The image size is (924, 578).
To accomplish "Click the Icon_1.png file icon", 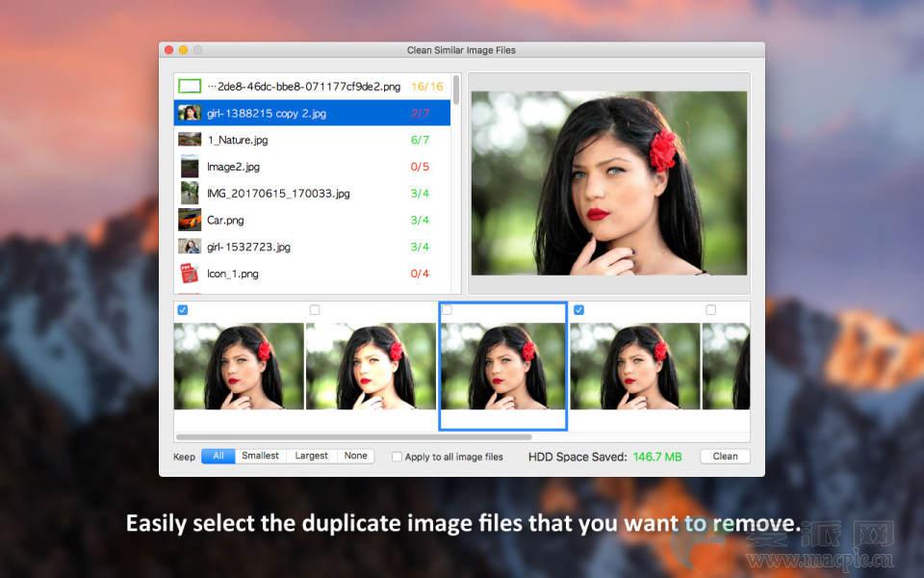I will 190,274.
